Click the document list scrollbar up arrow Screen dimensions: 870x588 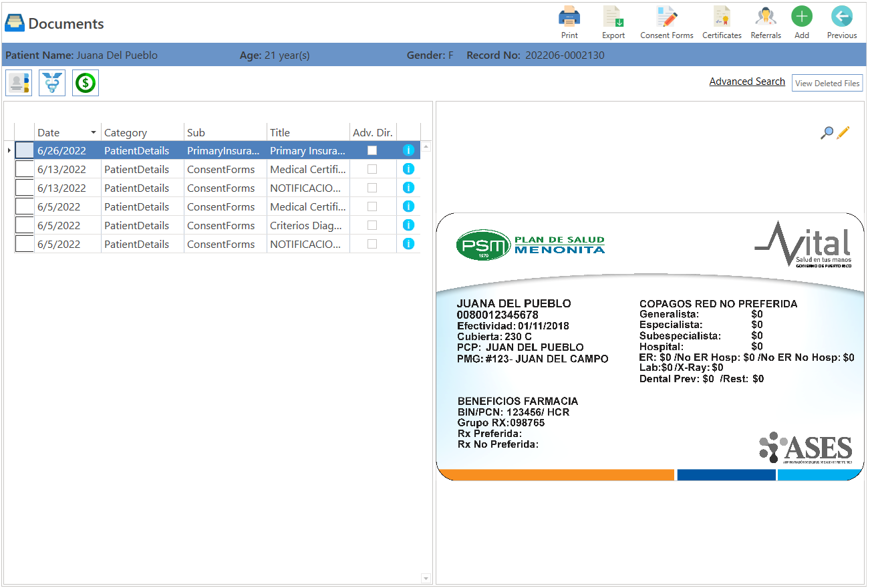coord(426,146)
